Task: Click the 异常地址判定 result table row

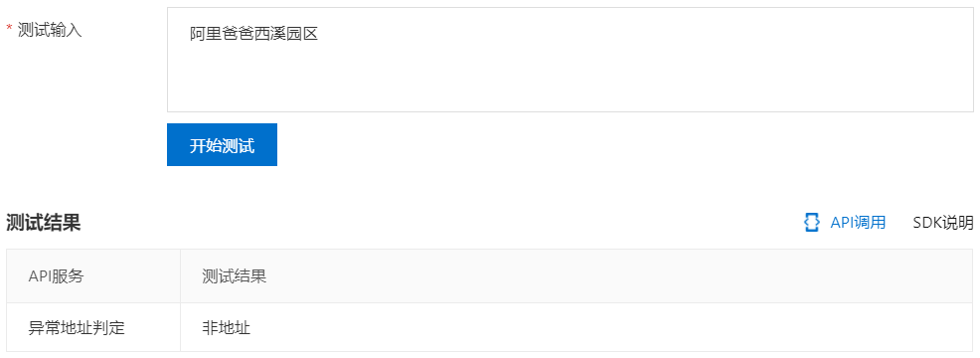Action: click(490, 327)
